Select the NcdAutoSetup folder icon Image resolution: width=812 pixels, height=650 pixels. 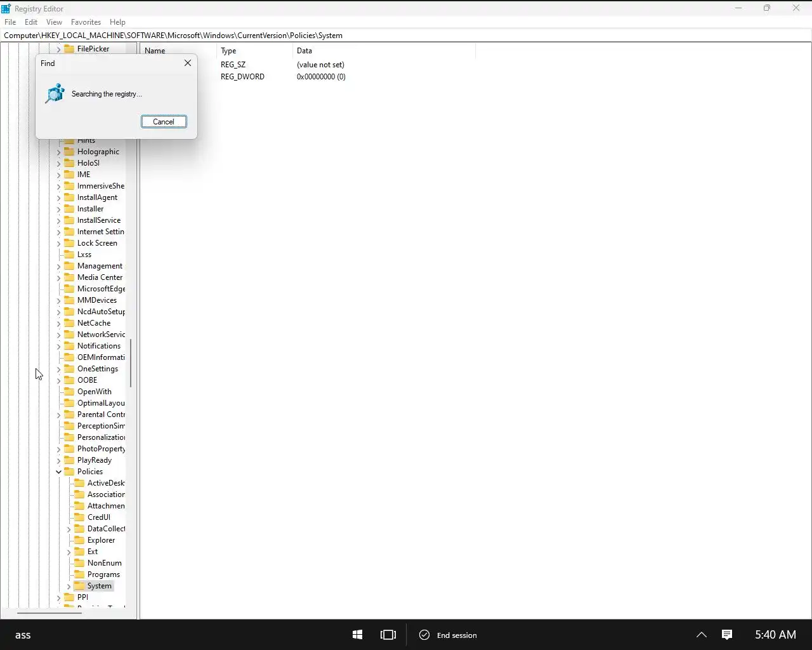69,312
